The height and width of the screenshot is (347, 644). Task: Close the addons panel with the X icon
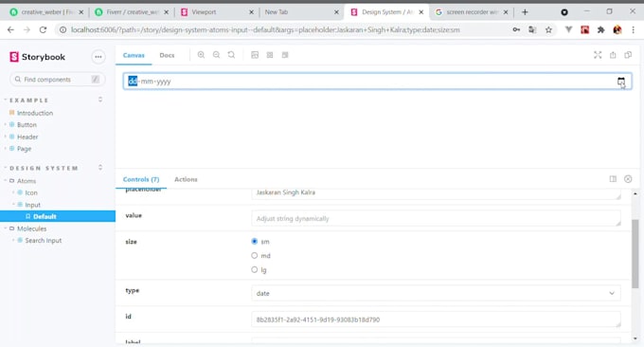tap(628, 179)
